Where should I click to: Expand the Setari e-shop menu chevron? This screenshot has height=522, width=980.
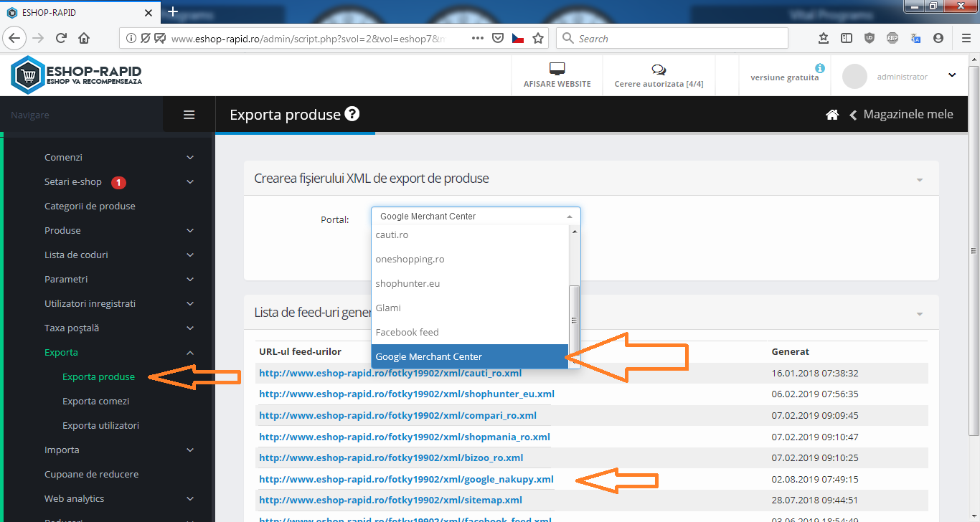190,181
